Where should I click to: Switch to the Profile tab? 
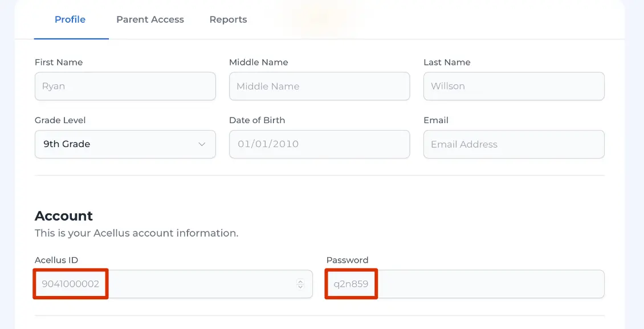coord(70,19)
